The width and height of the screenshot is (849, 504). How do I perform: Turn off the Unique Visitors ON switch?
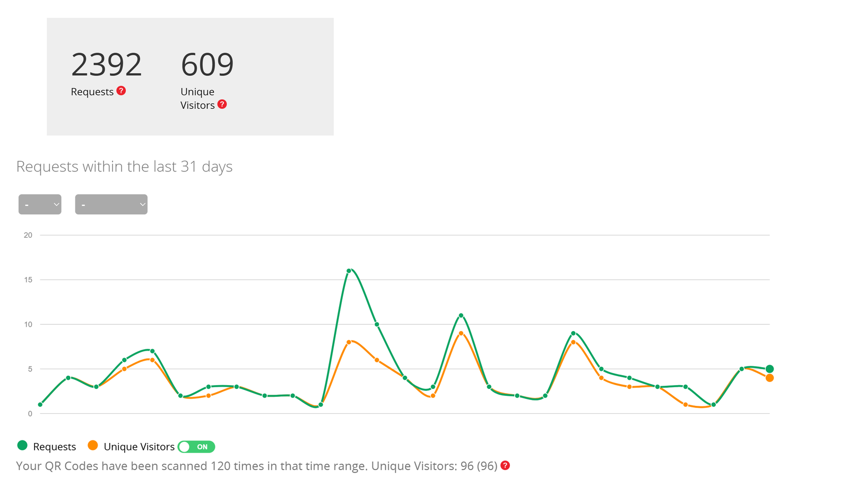tap(196, 447)
